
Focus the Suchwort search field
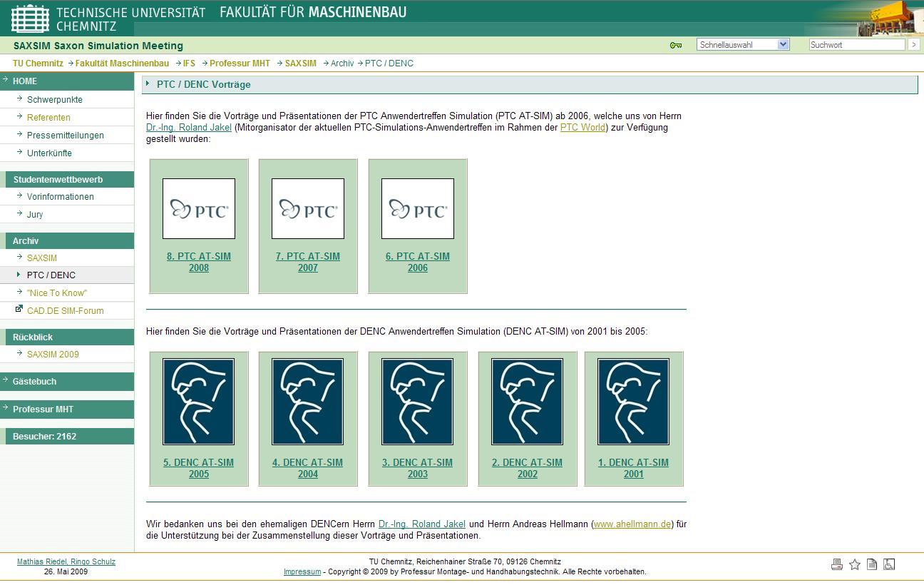tap(856, 44)
